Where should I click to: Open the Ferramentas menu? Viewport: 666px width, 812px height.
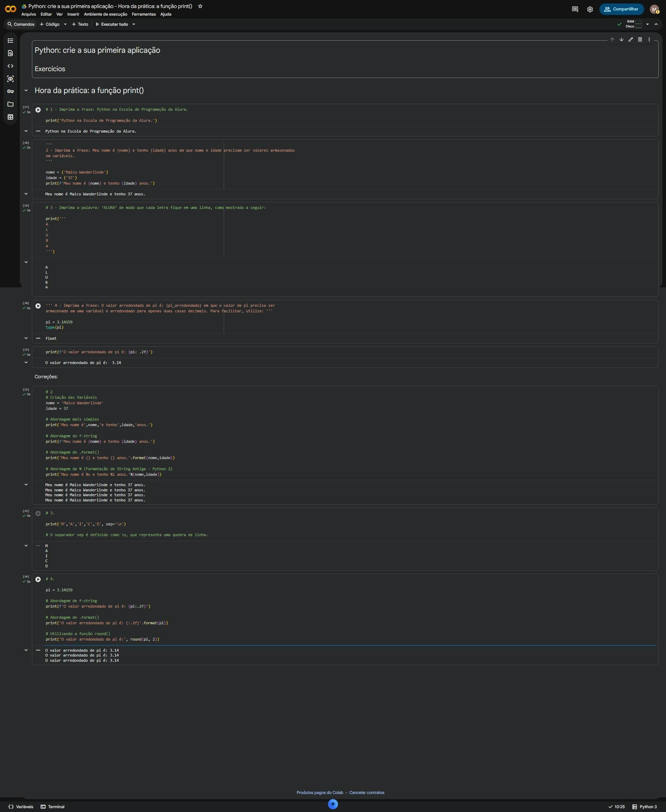[x=144, y=14]
